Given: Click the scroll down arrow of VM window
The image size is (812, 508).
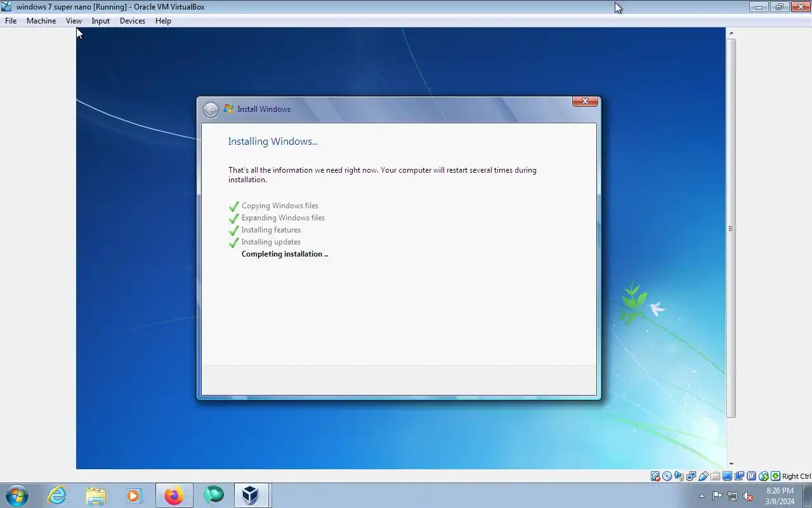Looking at the screenshot, I should pyautogui.click(x=731, y=464).
